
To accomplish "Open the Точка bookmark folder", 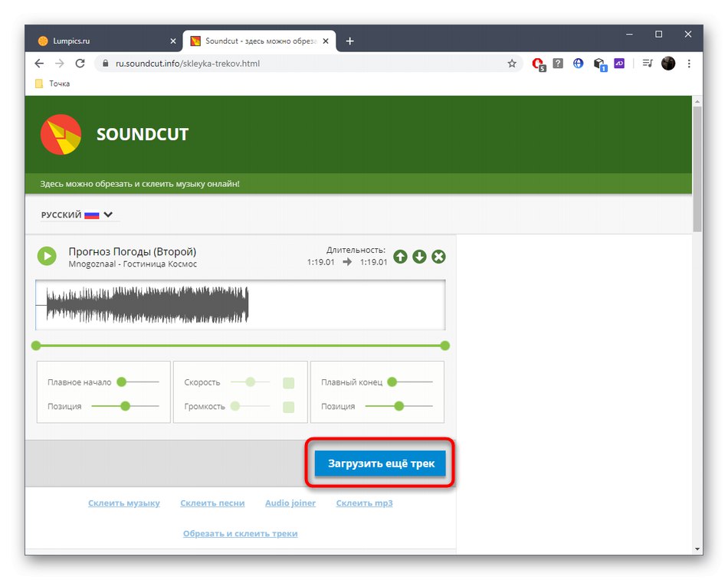I will tap(52, 84).
